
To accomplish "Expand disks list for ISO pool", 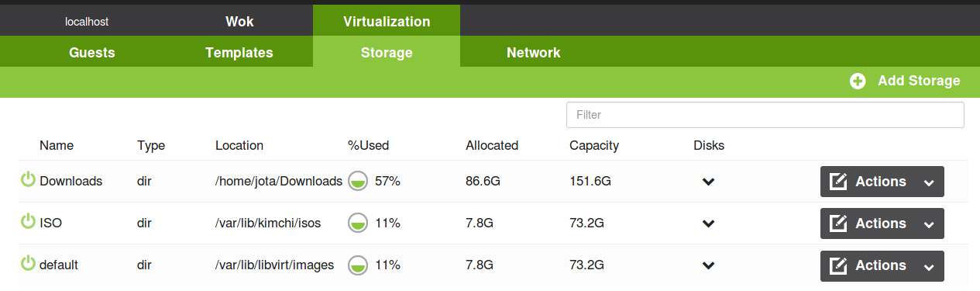I will [708, 223].
